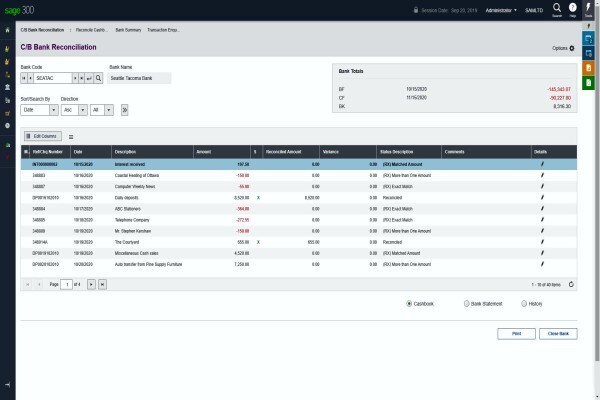This screenshot has width=600, height=400.
Task: Open the Options gear icon
Action: click(x=572, y=48)
